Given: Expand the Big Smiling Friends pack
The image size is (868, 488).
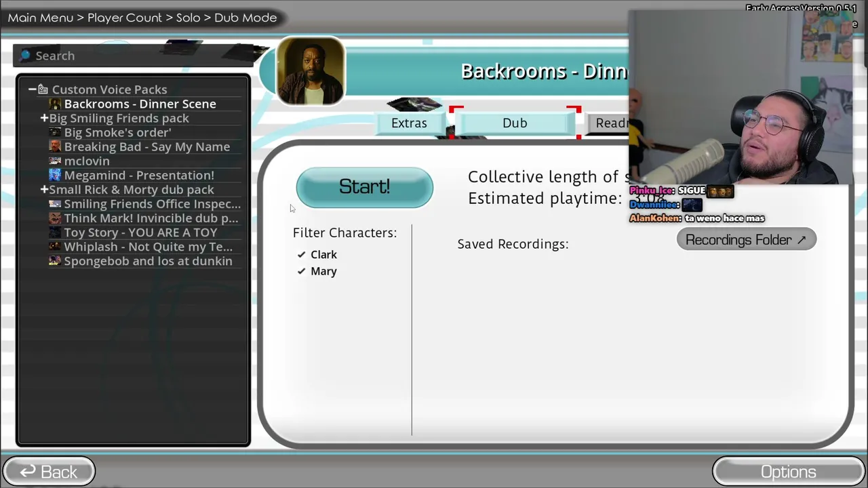Looking at the screenshot, I should click(x=44, y=118).
